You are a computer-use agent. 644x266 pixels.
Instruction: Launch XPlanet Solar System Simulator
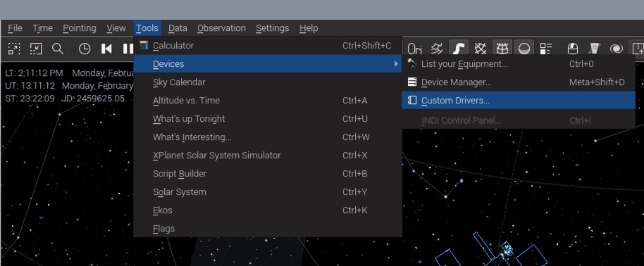coord(267,155)
